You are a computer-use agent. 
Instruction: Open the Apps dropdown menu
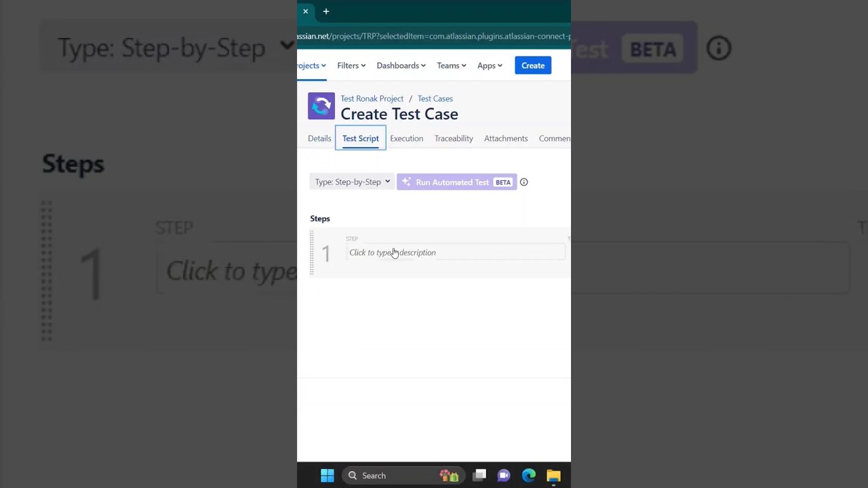[x=490, y=66]
